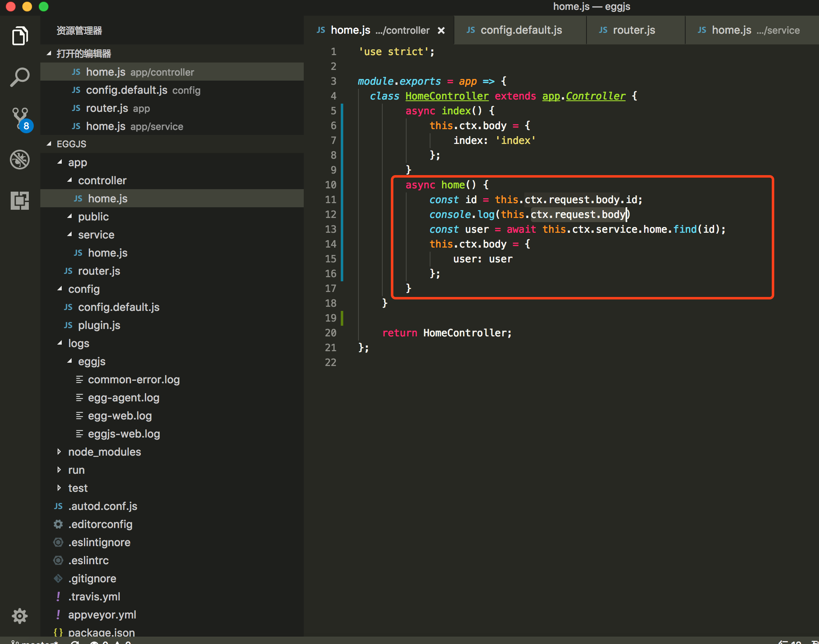Open the Debug view icon

coord(20,160)
